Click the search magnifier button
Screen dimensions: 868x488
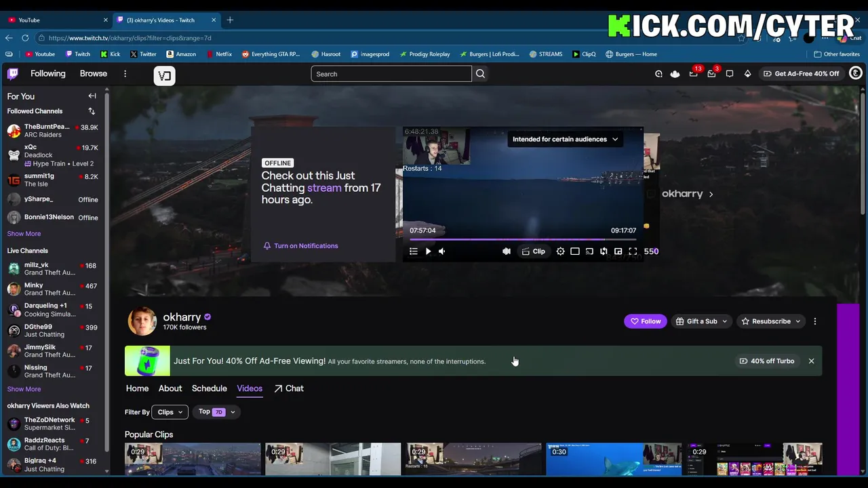(x=480, y=74)
